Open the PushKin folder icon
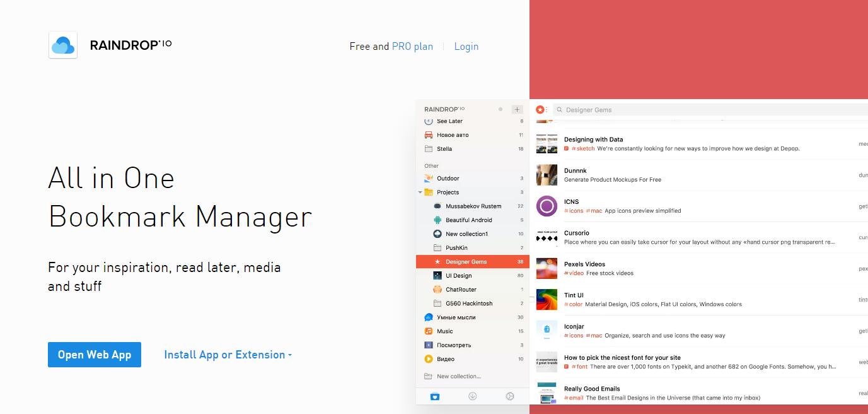Viewport: 868px width, 414px height. 437,248
